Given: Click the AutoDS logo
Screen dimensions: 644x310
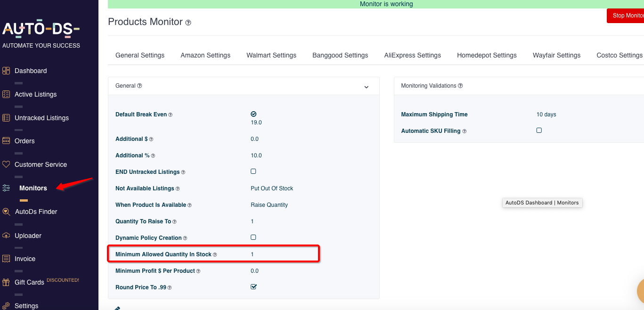Looking at the screenshot, I should point(41,29).
